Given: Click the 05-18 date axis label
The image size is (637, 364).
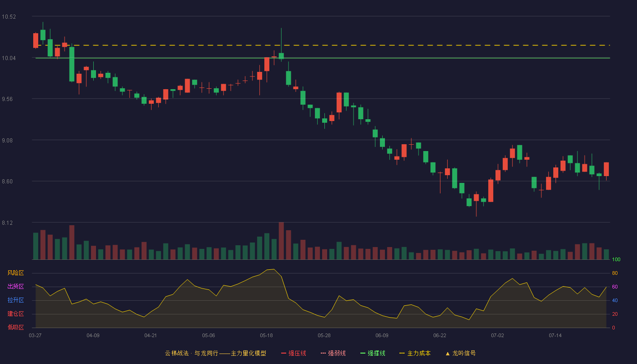Looking at the screenshot, I should click(x=266, y=335).
